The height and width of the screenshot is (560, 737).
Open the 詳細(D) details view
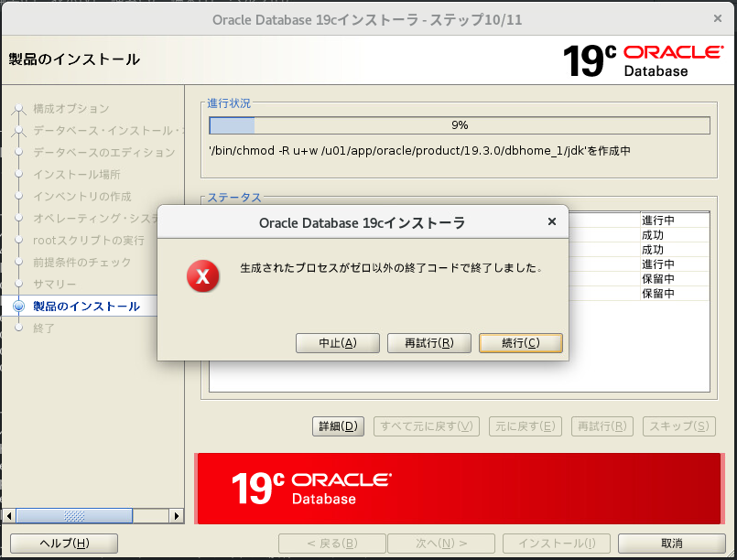pyautogui.click(x=338, y=425)
